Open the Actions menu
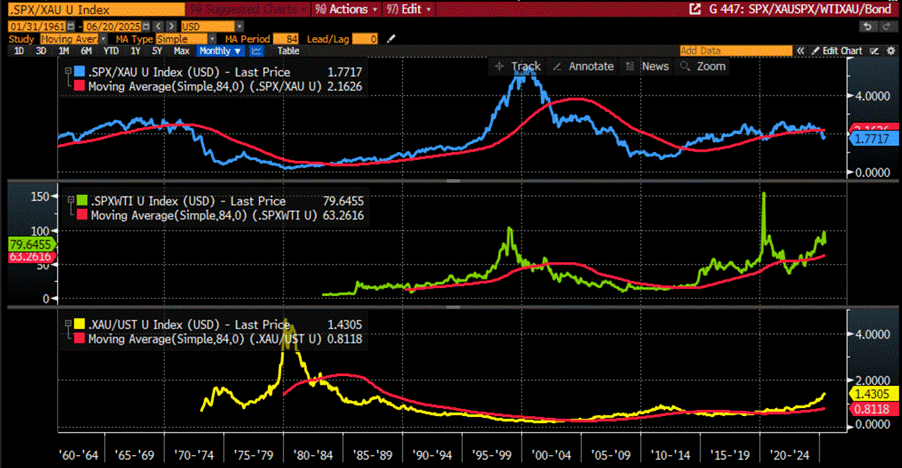This screenshot has height=468, width=902. pos(346,9)
